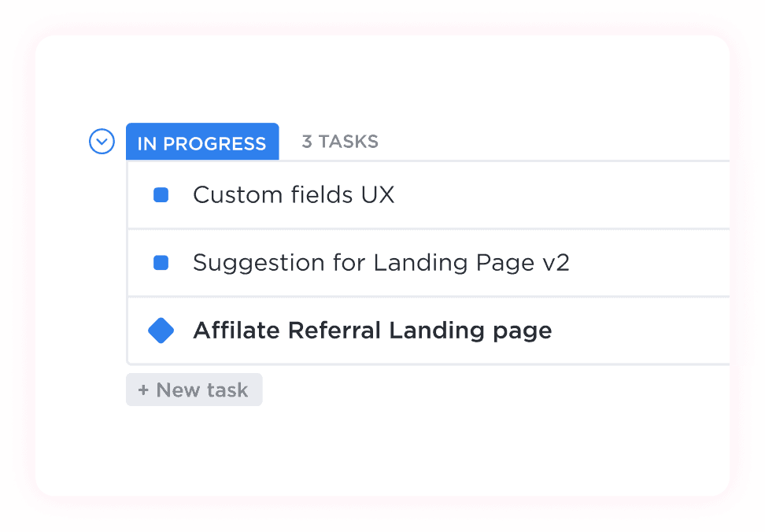Image resolution: width=765 pixels, height=532 pixels.
Task: Open the Custom fields UX task
Action: coord(294,195)
